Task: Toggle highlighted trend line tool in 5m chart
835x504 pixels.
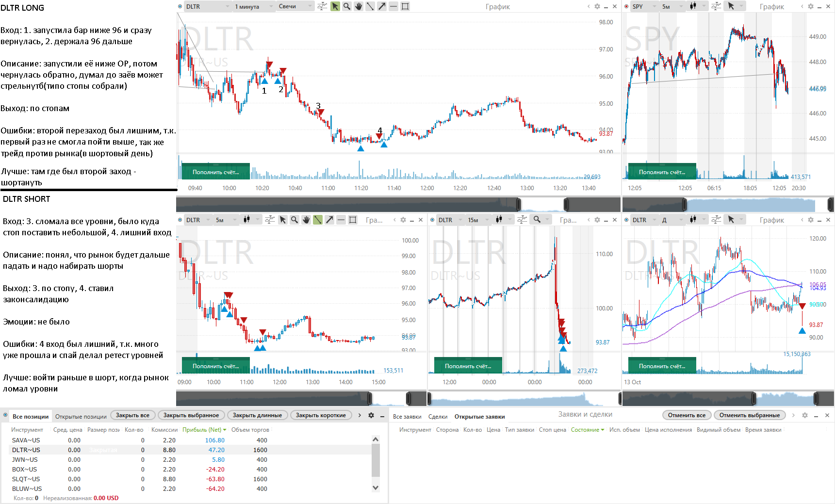Action: (x=317, y=220)
